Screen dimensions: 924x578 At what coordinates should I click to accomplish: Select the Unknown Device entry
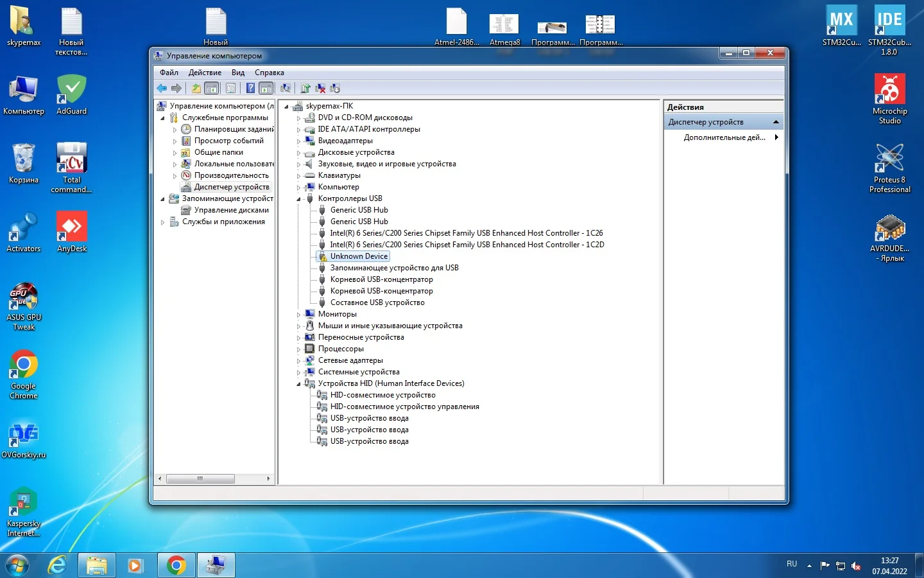click(359, 256)
